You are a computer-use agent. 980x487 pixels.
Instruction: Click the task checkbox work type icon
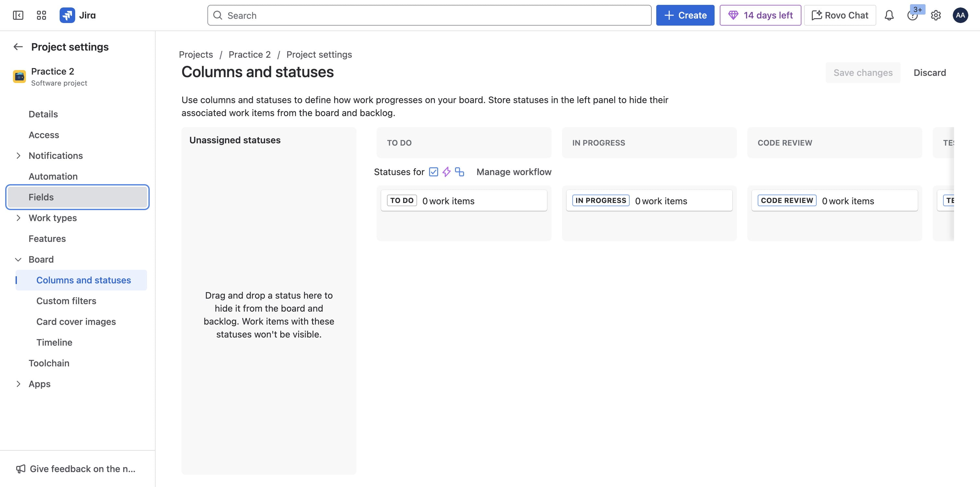pos(433,172)
